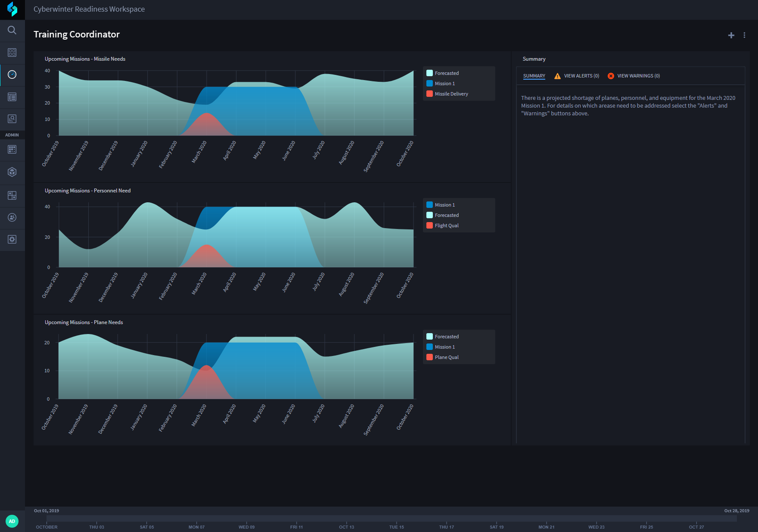758x532 pixels.
Task: Select the gauge dashboard icon
Action: 12,74
